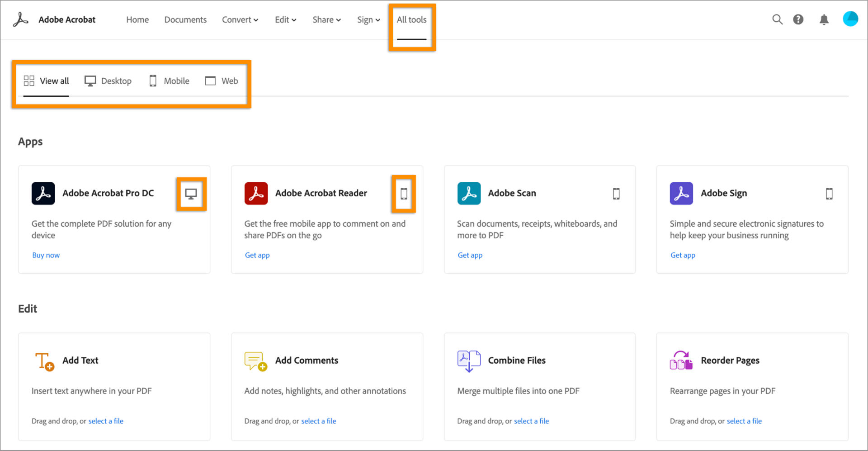Filter tools by Mobile
868x451 pixels.
coord(169,81)
